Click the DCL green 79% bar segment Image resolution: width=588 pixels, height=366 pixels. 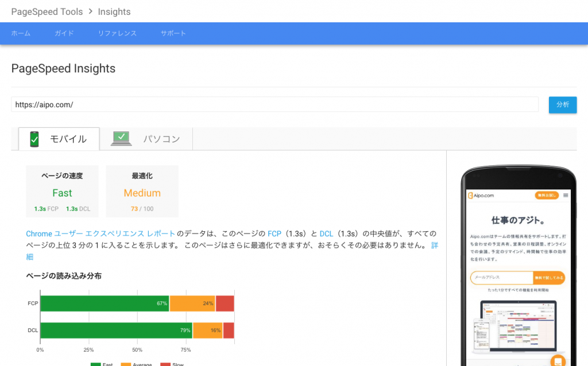116,330
